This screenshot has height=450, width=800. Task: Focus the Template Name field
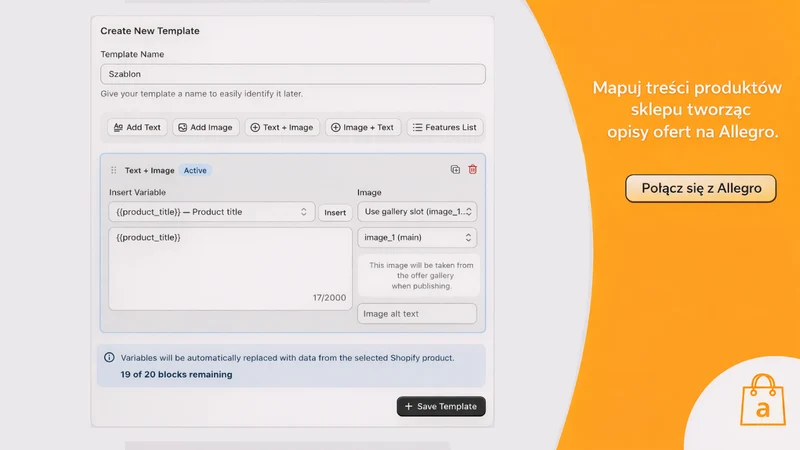[x=293, y=74]
